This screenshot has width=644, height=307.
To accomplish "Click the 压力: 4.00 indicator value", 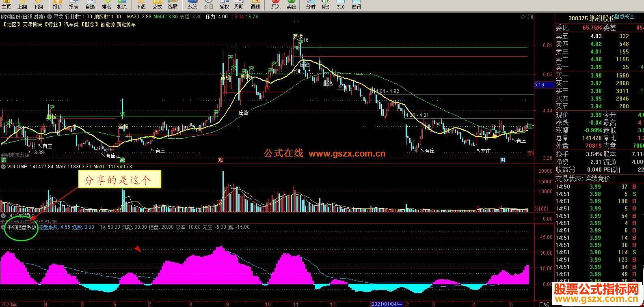I will click(217, 17).
